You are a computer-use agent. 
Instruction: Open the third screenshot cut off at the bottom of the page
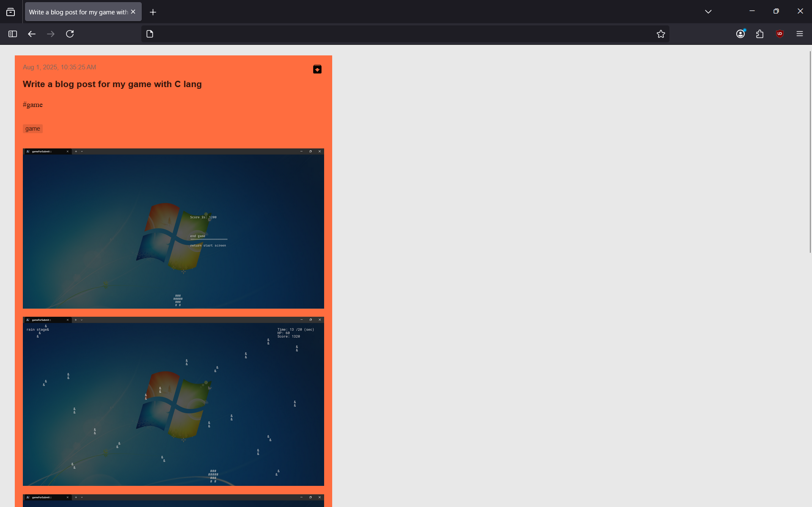(x=173, y=501)
